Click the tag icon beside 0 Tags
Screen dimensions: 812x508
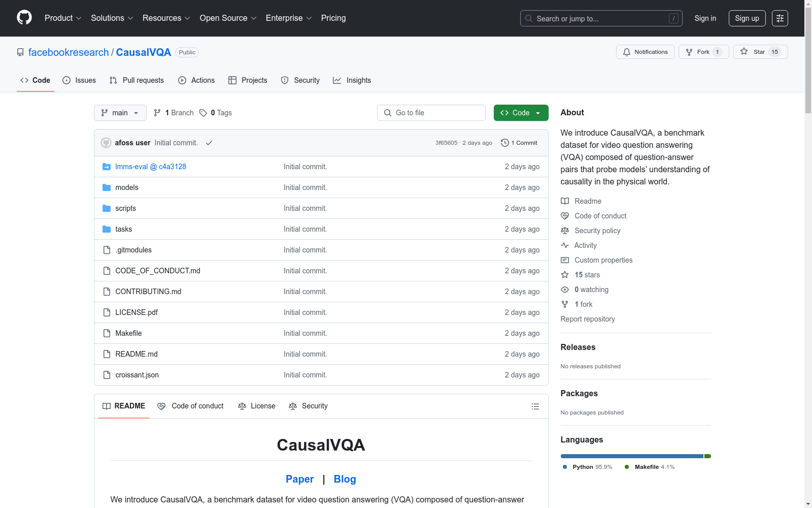click(x=203, y=113)
